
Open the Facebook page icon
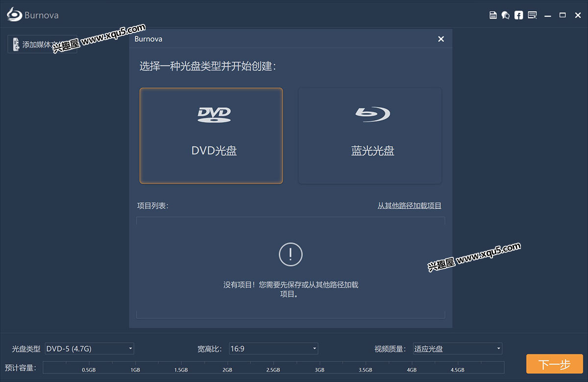pyautogui.click(x=518, y=15)
